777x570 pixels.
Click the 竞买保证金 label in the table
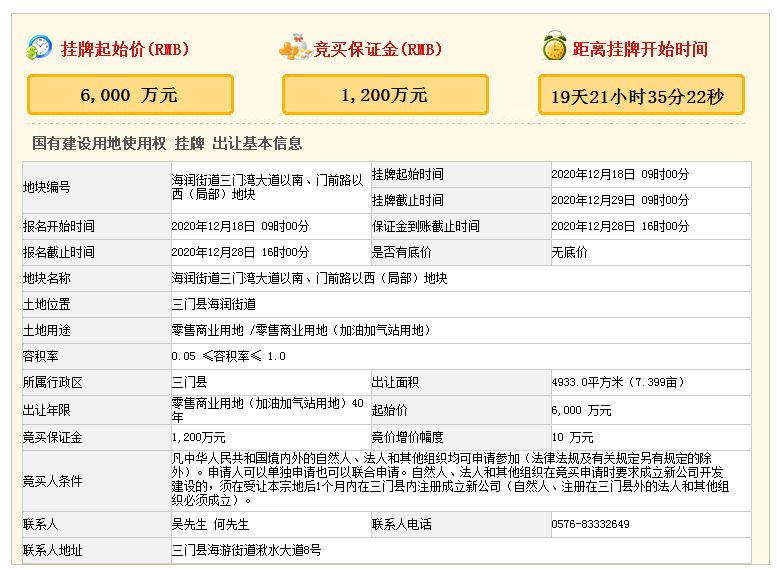[53, 438]
